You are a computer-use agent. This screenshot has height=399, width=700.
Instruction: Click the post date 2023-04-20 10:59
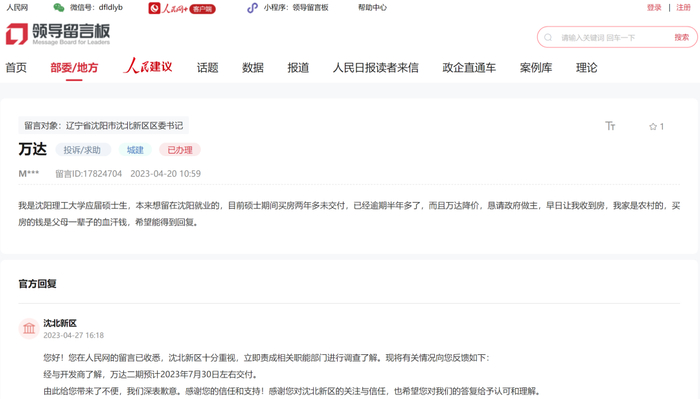click(x=166, y=174)
